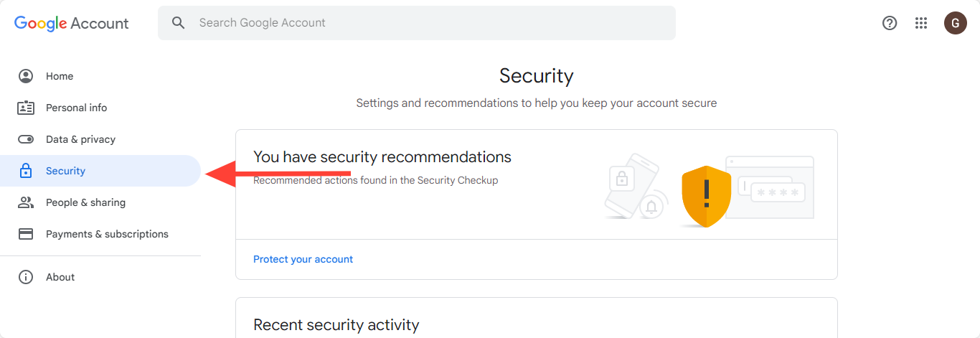
Task: Click the About info icon
Action: click(x=26, y=277)
